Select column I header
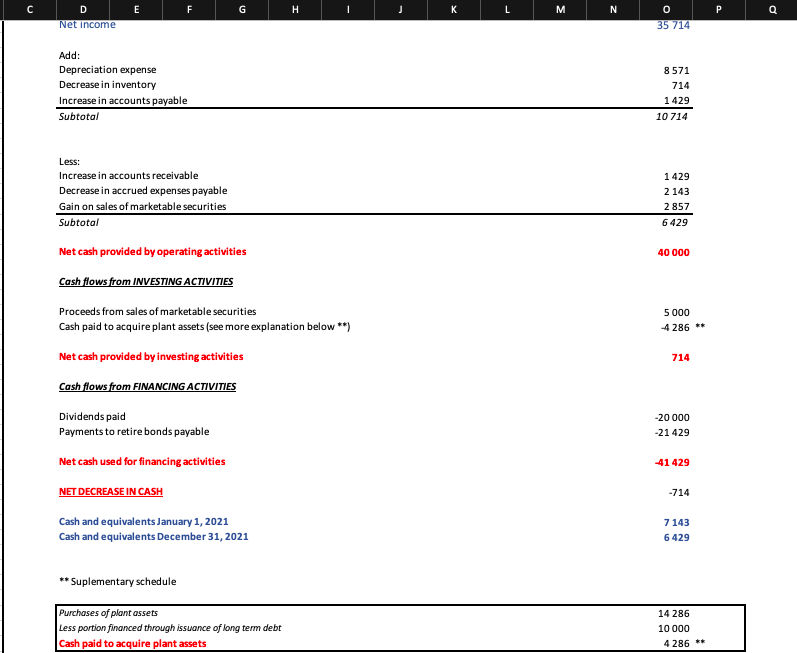797x653 pixels. pyautogui.click(x=348, y=10)
